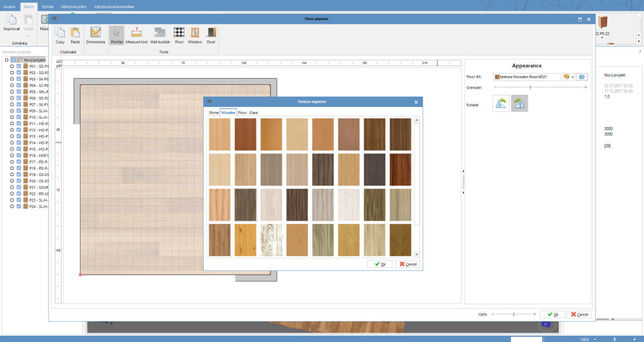Expand the P09 - SL-H tree node
Screen dimensions: 644x342
[x=12, y=111]
